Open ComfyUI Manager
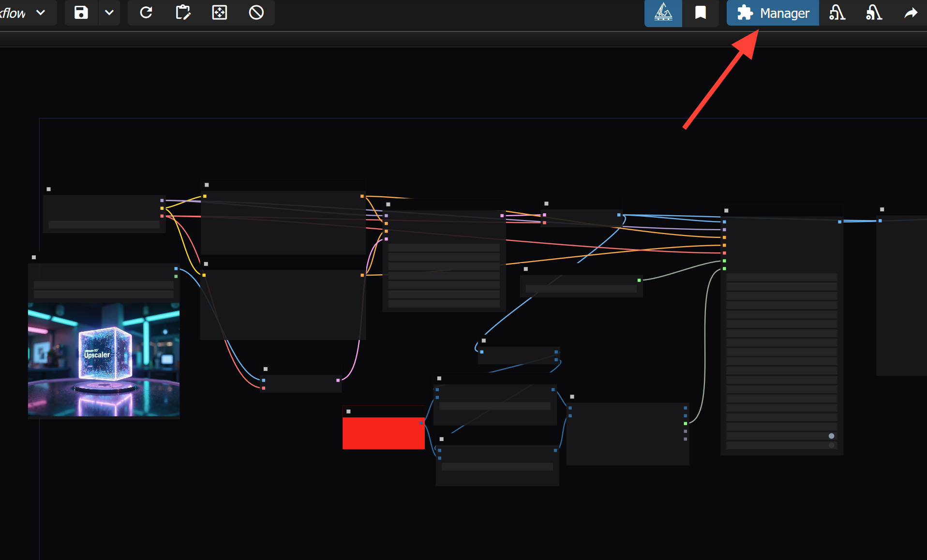Screen dimensions: 927x560 [772, 13]
